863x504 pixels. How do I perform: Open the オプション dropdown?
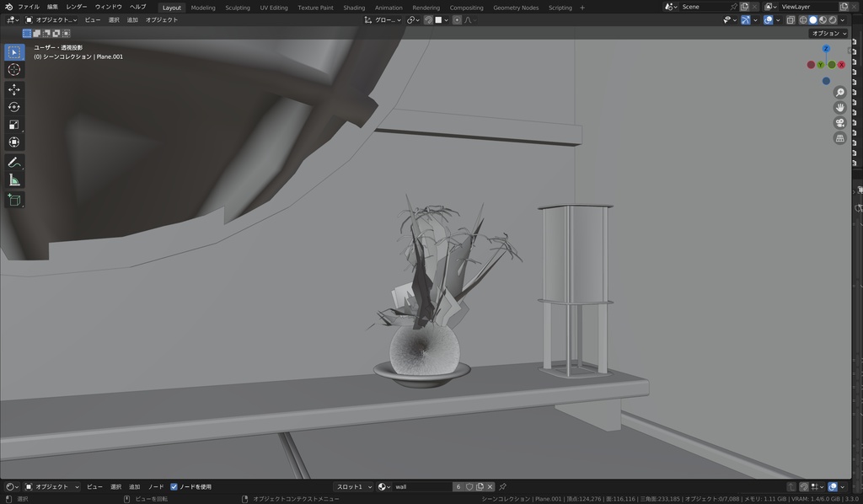[x=829, y=34]
